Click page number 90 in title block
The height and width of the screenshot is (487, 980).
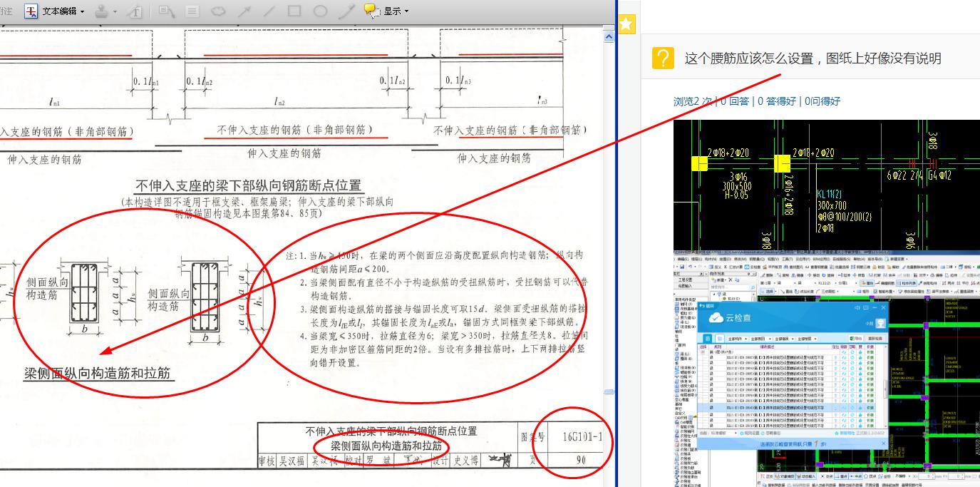(x=581, y=461)
